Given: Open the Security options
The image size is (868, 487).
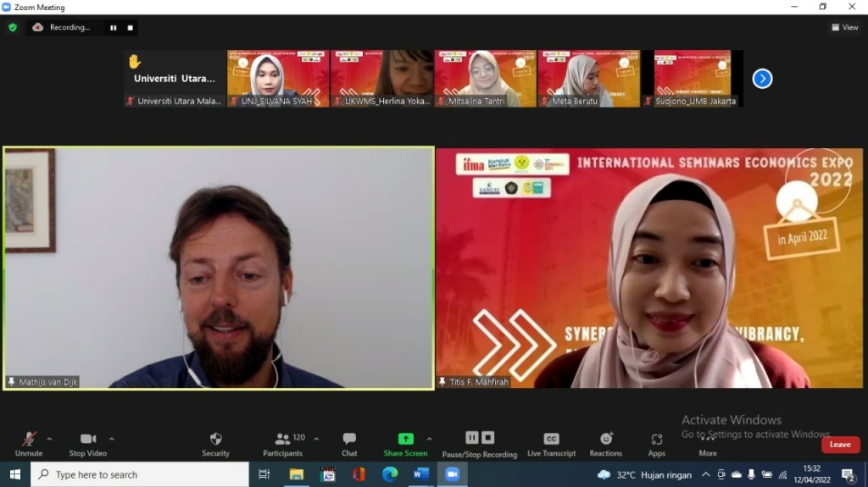Looking at the screenshot, I should (x=215, y=445).
